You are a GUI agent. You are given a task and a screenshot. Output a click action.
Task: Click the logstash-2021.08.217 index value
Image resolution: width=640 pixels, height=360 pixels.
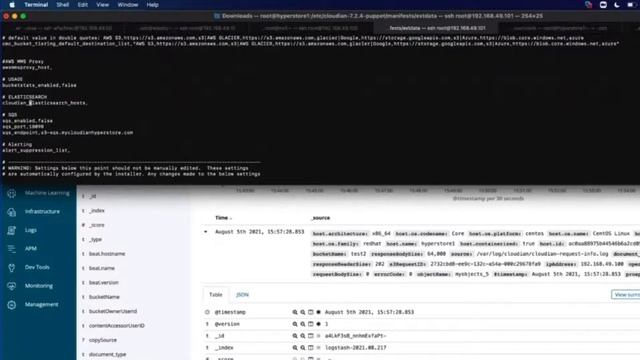356,348
